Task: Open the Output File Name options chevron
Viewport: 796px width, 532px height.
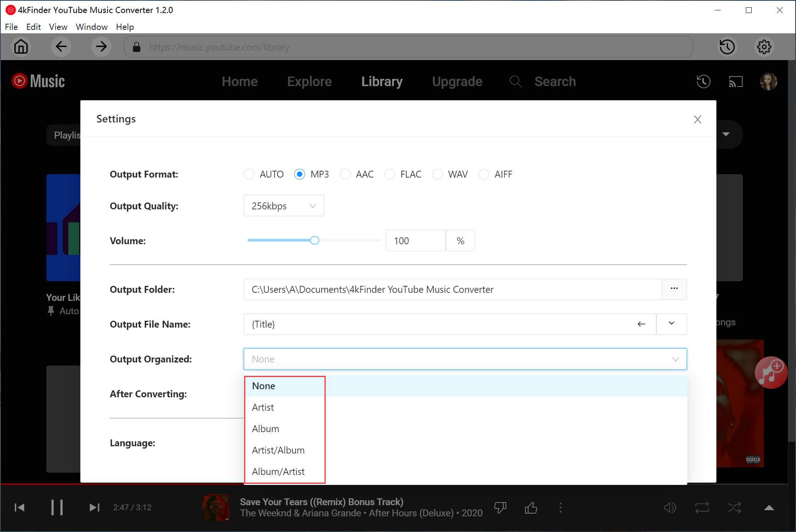Action: pyautogui.click(x=671, y=324)
